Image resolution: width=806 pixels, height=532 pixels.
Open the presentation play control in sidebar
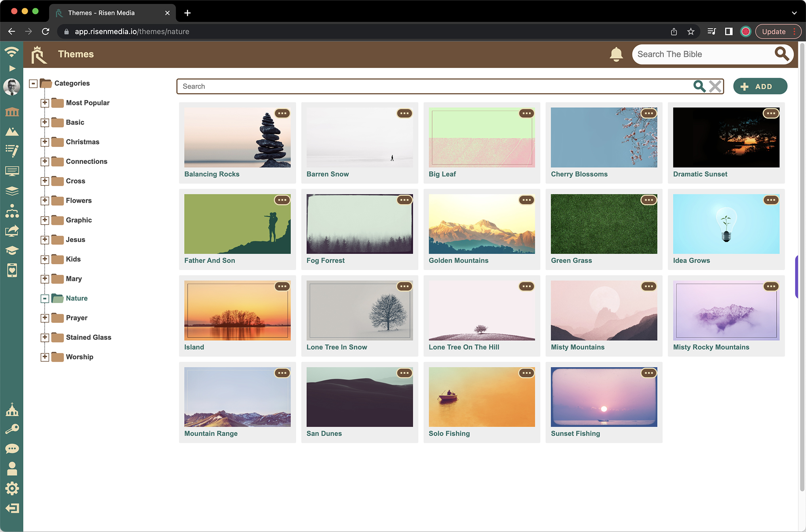point(12,68)
